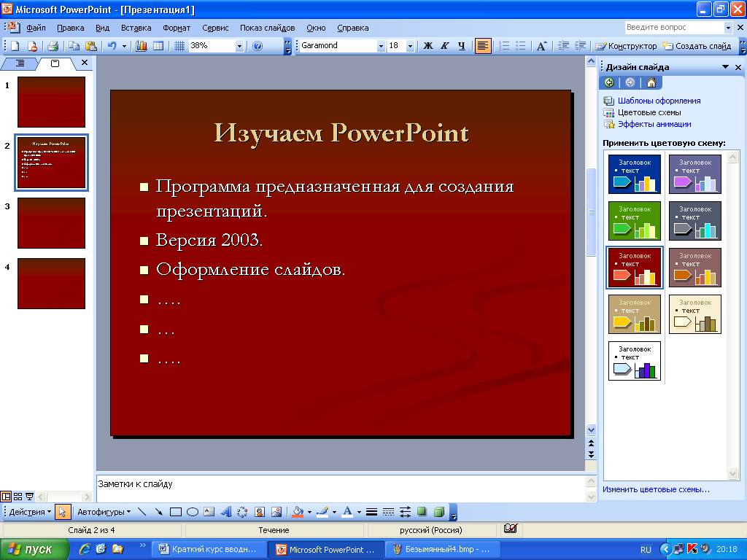Open the Файл menu
747x560 pixels.
pos(36,28)
